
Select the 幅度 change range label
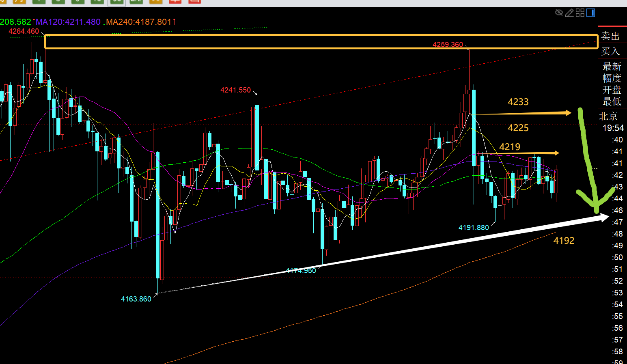(612, 78)
